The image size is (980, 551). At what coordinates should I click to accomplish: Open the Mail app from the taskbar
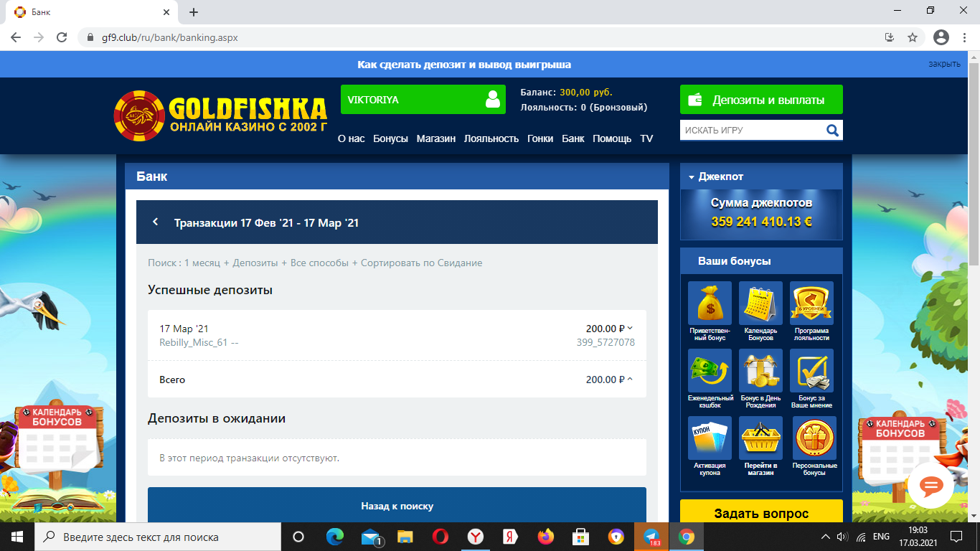(370, 537)
